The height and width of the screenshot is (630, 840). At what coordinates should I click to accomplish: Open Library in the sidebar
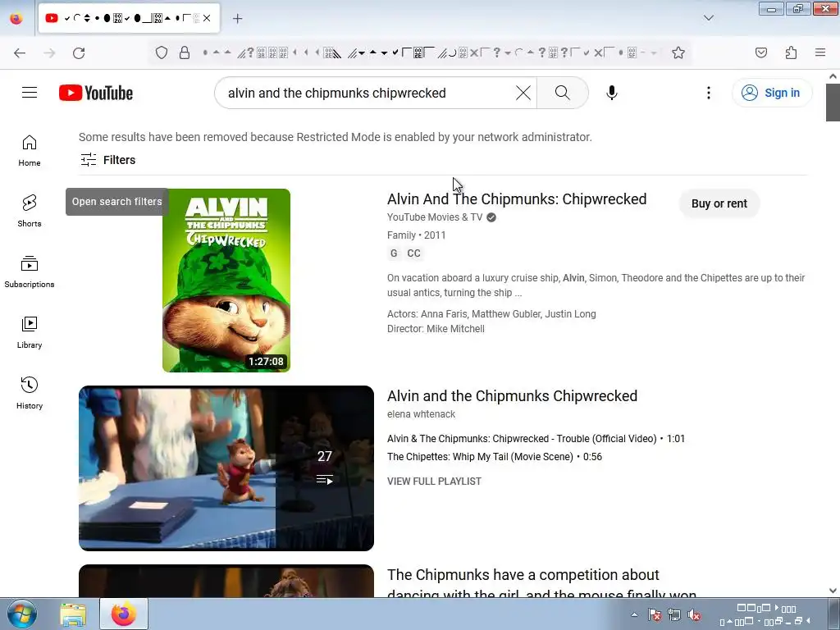coord(30,333)
